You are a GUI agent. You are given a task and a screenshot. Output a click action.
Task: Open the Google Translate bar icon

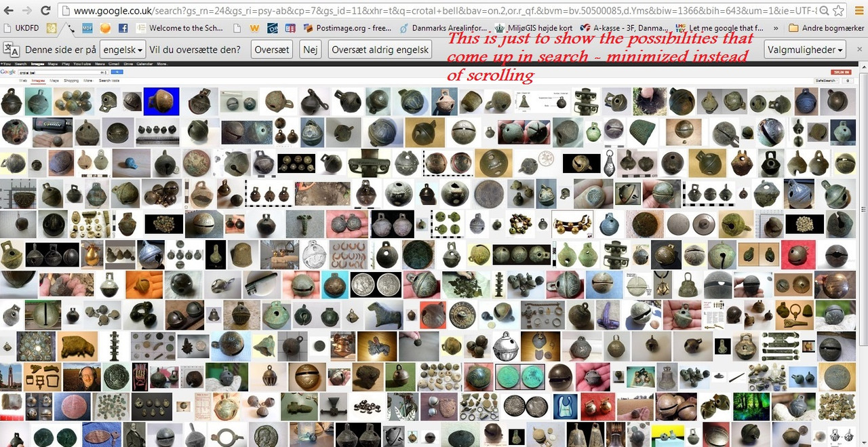coord(12,50)
